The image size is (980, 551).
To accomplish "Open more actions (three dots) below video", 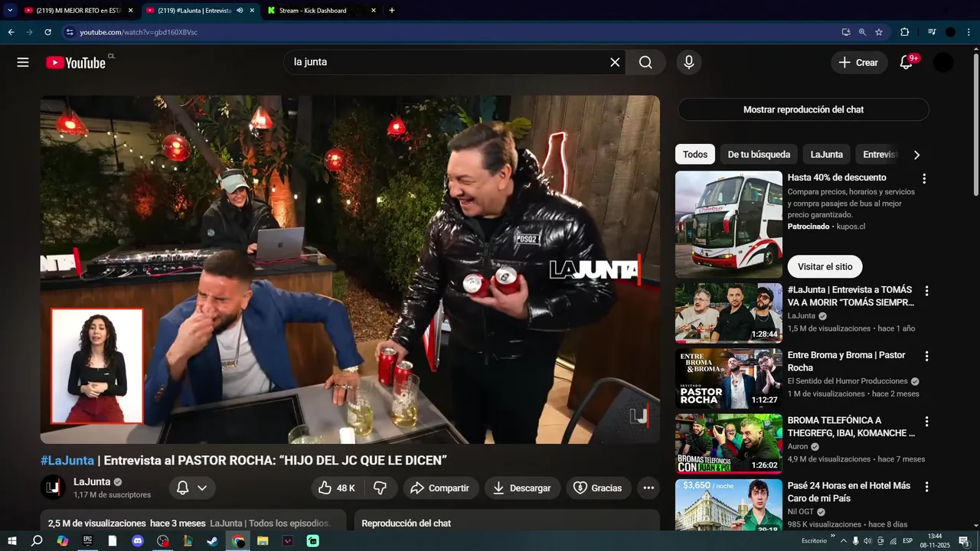I will (x=648, y=488).
